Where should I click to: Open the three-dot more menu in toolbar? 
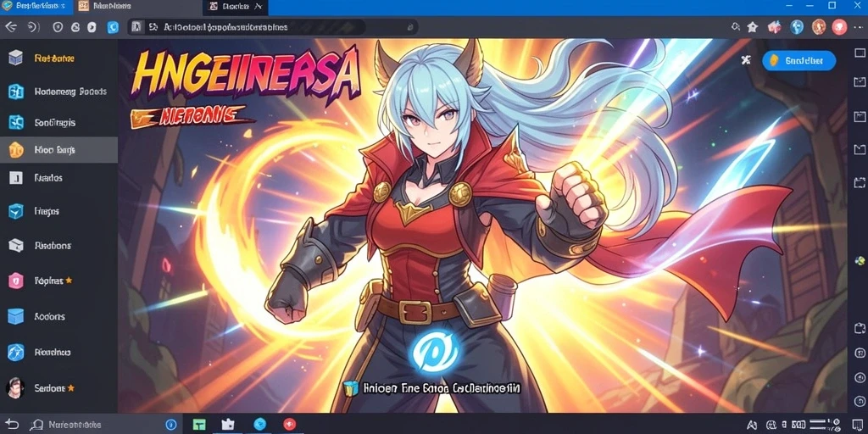pyautogui.click(x=860, y=26)
